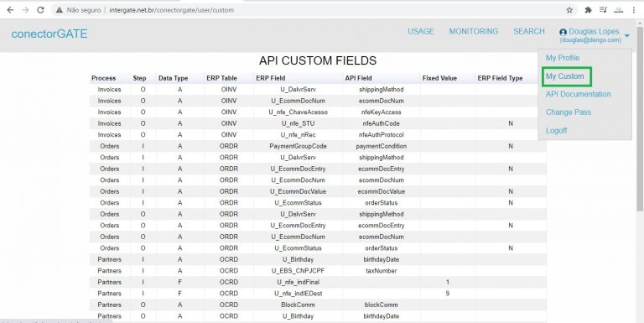Click the ERP Field Type column header
This screenshot has height=323, width=644.
(500, 78)
